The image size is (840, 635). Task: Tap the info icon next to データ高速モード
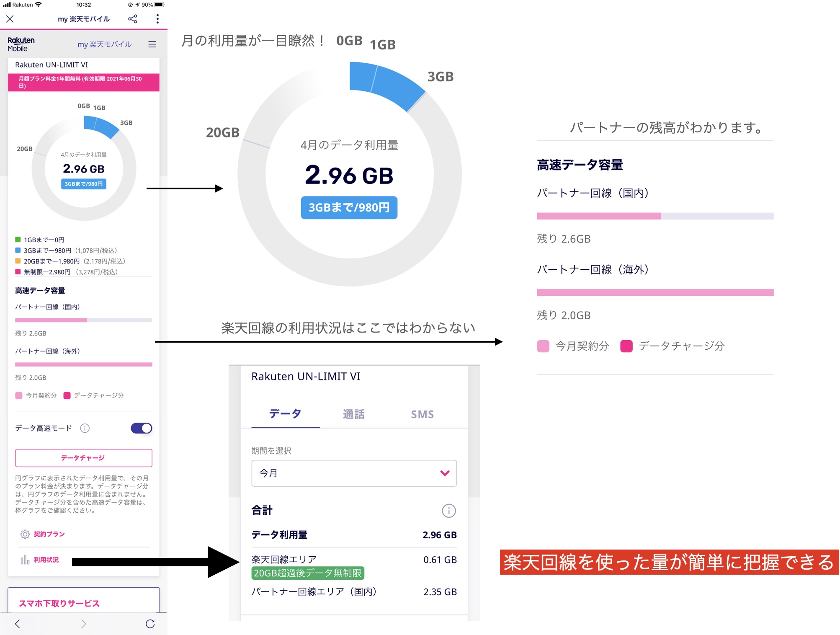(x=85, y=428)
